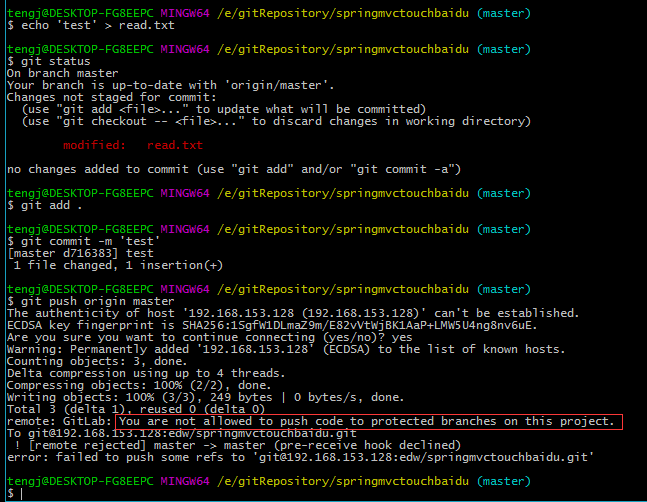Click the red "modified: read.txt" line
Viewport: 647px width, 502px height.
133,145
